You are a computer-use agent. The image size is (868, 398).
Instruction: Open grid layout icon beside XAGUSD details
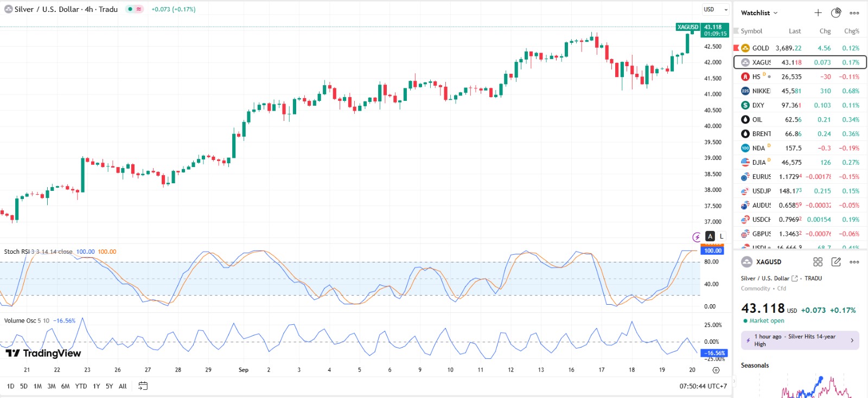click(x=818, y=262)
